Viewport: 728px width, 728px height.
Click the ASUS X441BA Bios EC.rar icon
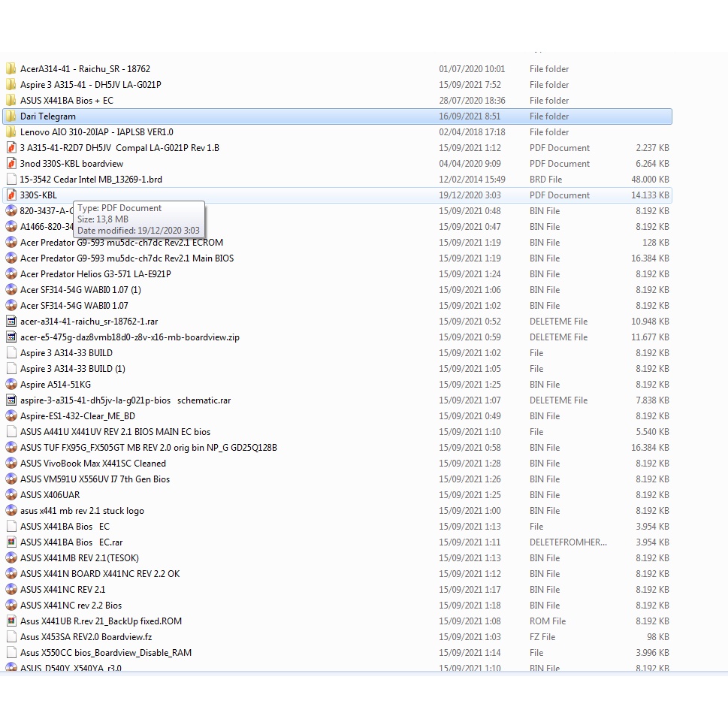click(x=11, y=542)
